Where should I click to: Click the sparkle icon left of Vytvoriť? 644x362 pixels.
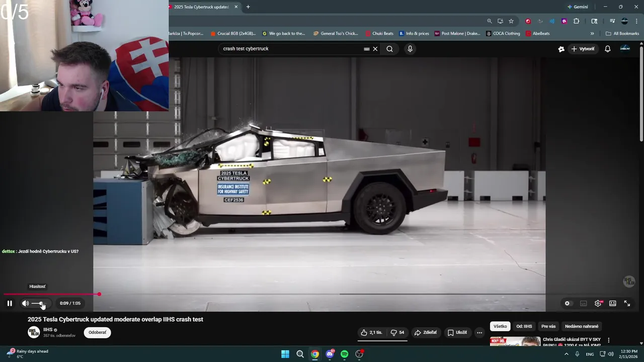click(561, 49)
